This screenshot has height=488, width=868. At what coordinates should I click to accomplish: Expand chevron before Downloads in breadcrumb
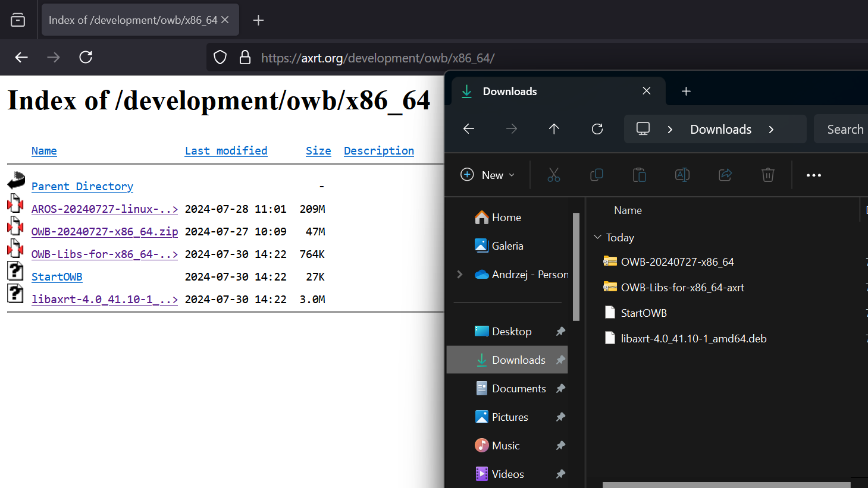point(670,130)
